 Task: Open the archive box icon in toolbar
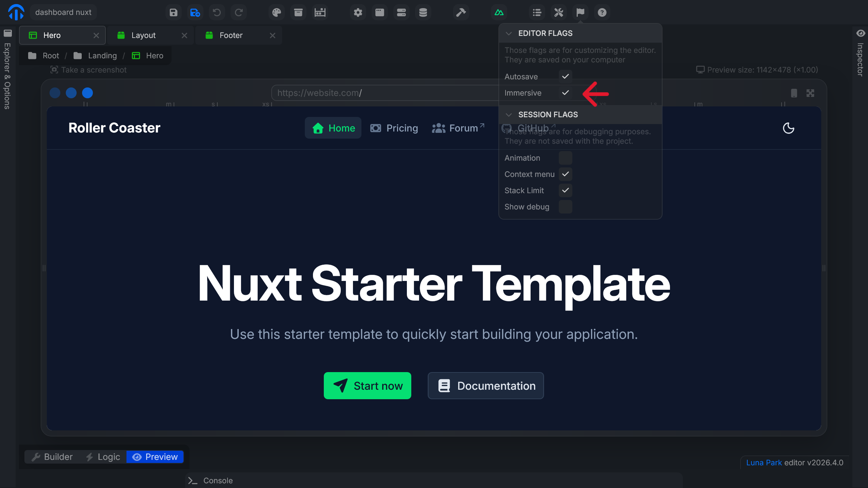[x=298, y=13]
